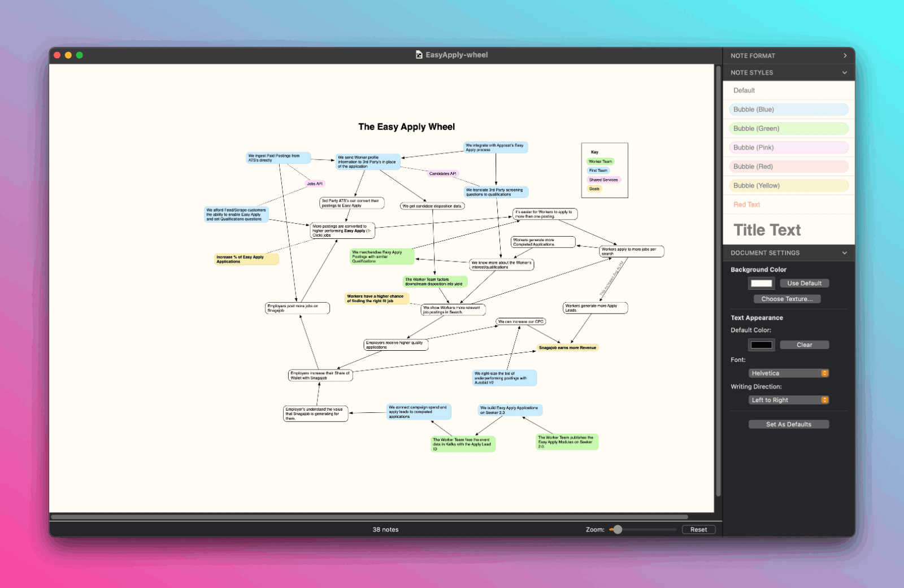Screen dimensions: 904x588
Task: Open the black default text color swatch
Action: pyautogui.click(x=761, y=345)
